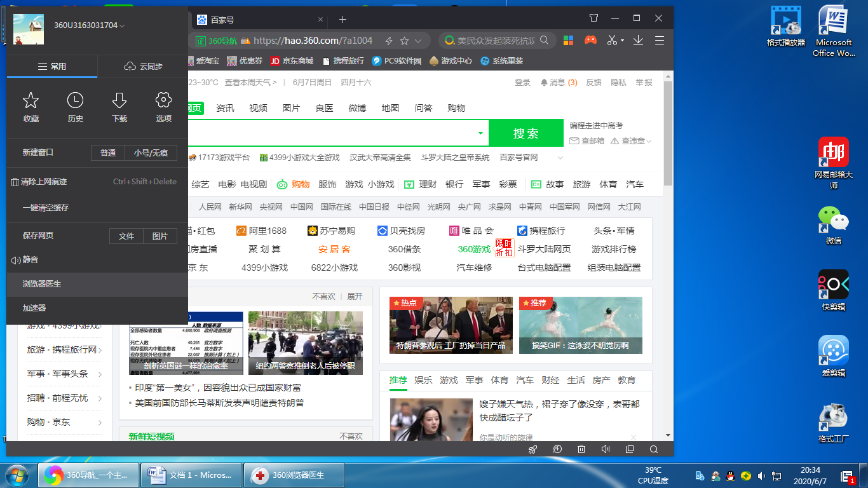The width and height of the screenshot is (868, 488).
Task: Open 360浏览器医生 taskbar item
Action: [295, 475]
